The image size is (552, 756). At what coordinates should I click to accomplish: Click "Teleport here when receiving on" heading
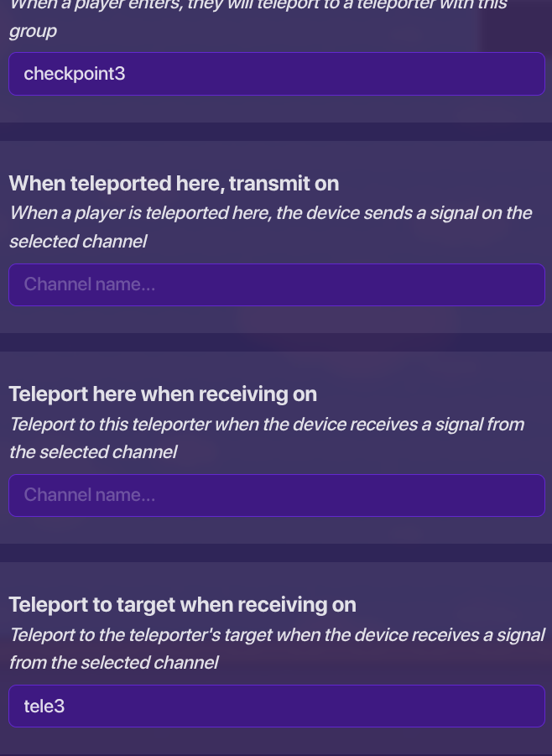163,394
